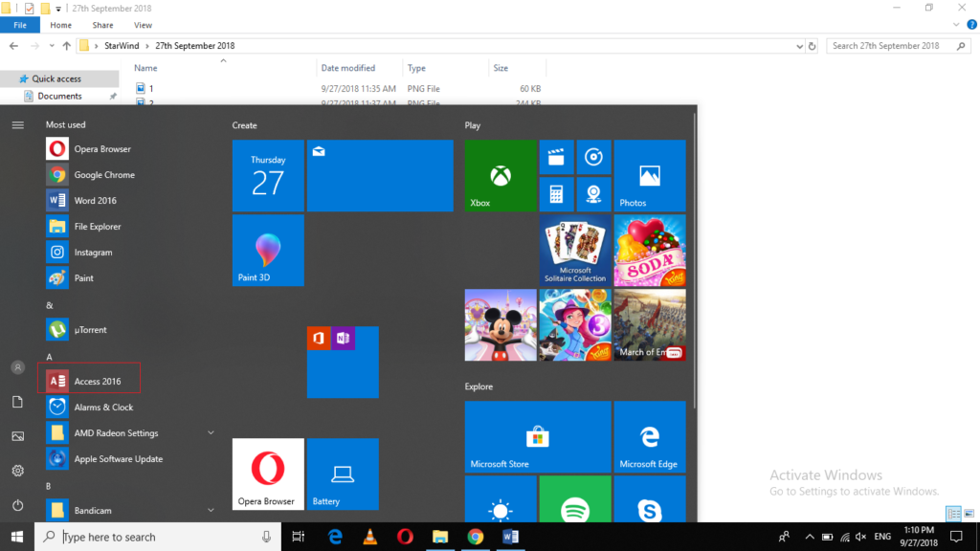Sort files by the Size column header
980x551 pixels.
tap(505, 67)
